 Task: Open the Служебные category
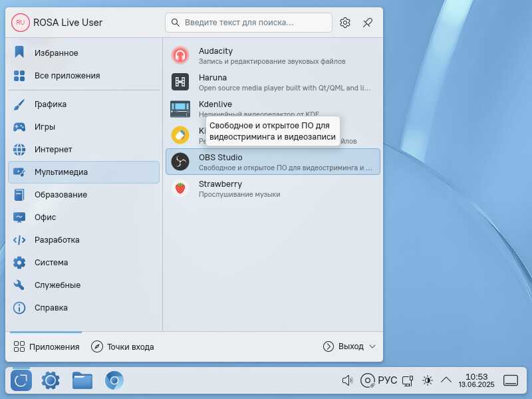[x=84, y=285]
